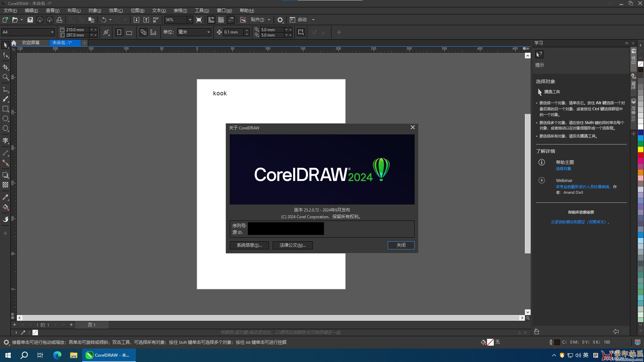Click the New document icon
644x362 pixels.
click(x=5, y=20)
